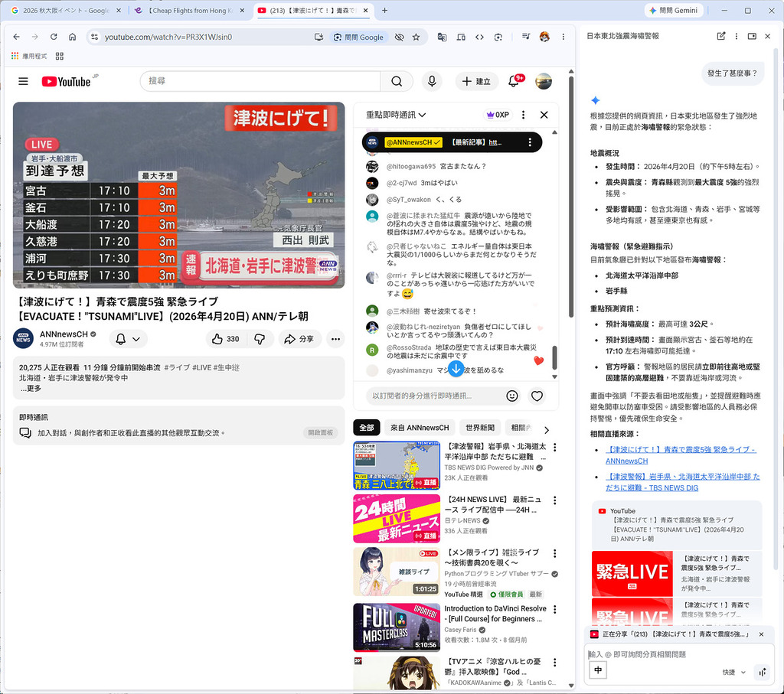The height and width of the screenshot is (694, 784).
Task: Open the emoji picker in live chat input
Action: tap(512, 396)
